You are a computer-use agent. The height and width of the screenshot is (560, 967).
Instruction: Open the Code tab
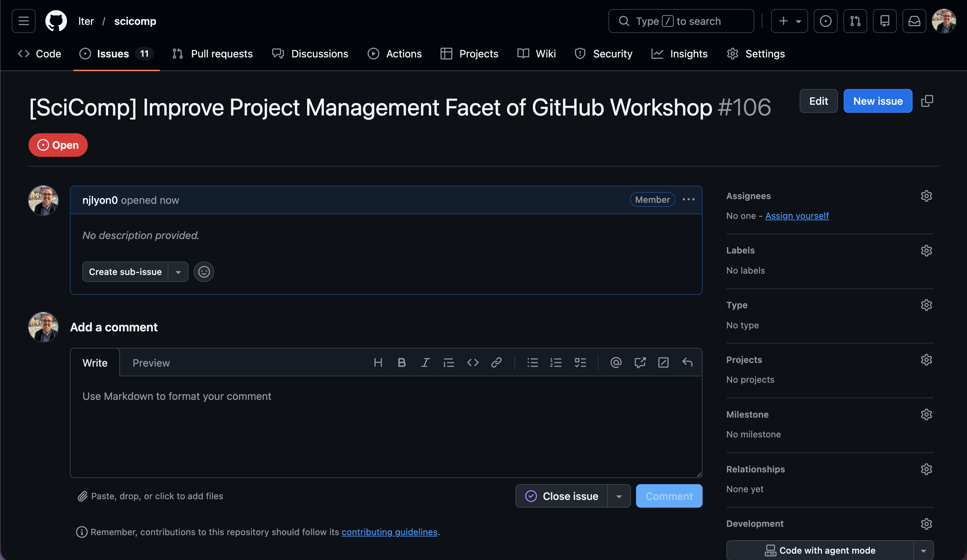click(40, 54)
